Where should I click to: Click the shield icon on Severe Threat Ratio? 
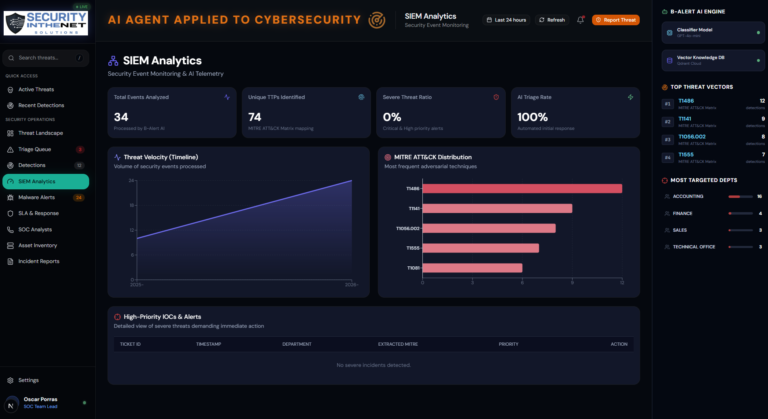[x=496, y=97]
